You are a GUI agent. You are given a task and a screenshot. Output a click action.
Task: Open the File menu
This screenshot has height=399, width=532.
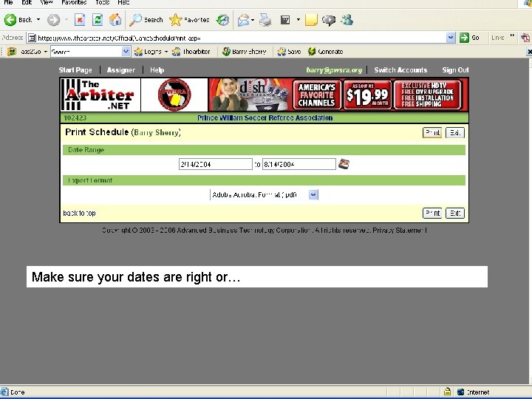coord(8,2)
